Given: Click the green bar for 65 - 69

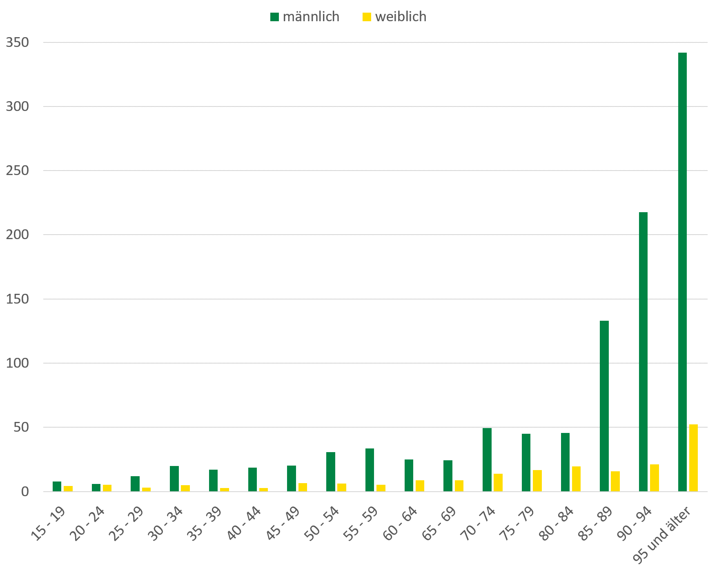Looking at the screenshot, I should coord(448,476).
